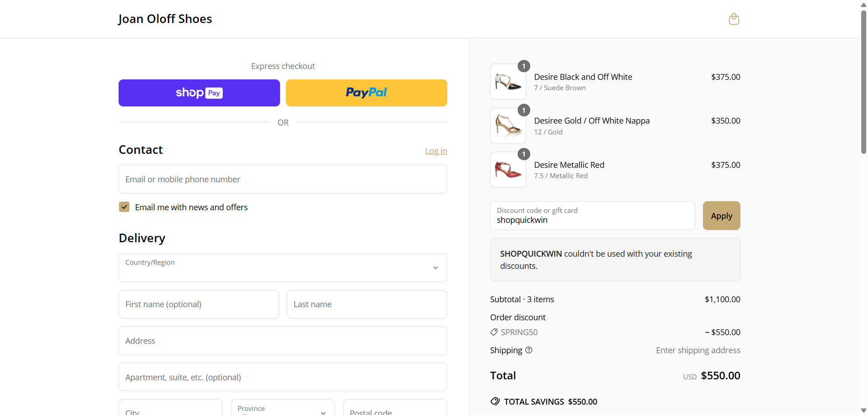868x415 pixels.
Task: Click the shipping help question mark icon
Action: [529, 350]
